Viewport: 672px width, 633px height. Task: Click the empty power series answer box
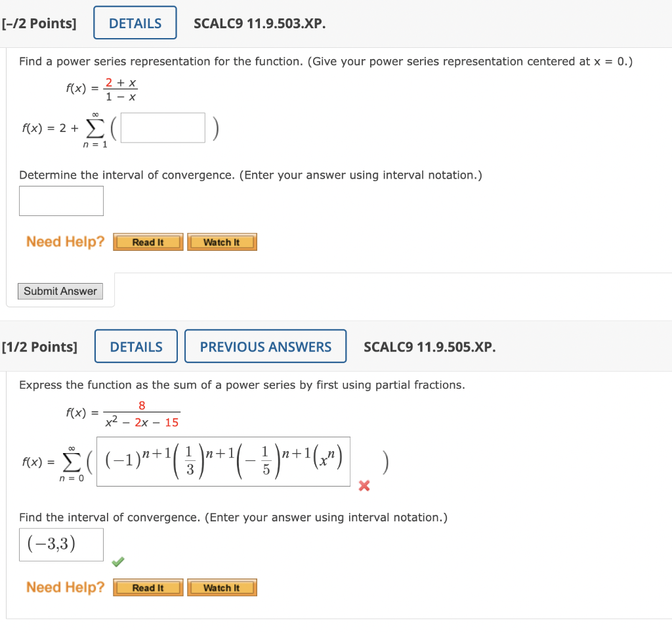click(162, 127)
